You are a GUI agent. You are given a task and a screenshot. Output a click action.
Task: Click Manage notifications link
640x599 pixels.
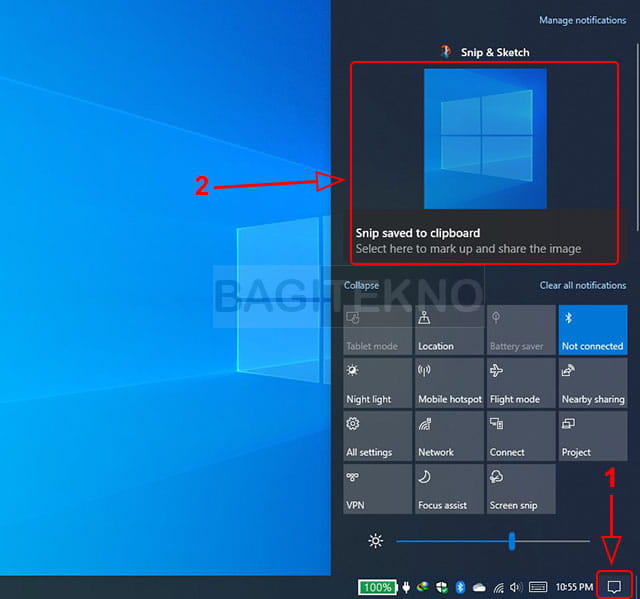point(582,20)
